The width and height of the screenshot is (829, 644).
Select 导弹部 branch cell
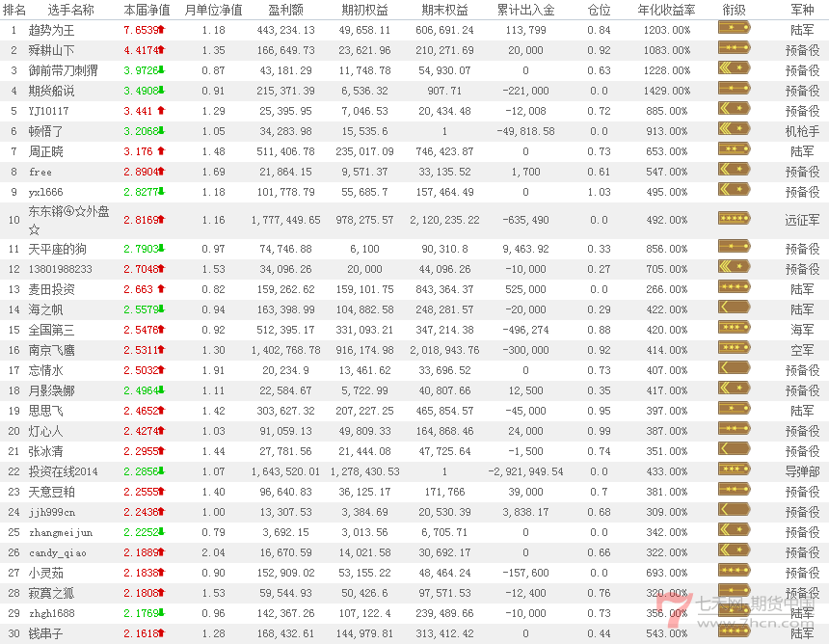tap(802, 471)
